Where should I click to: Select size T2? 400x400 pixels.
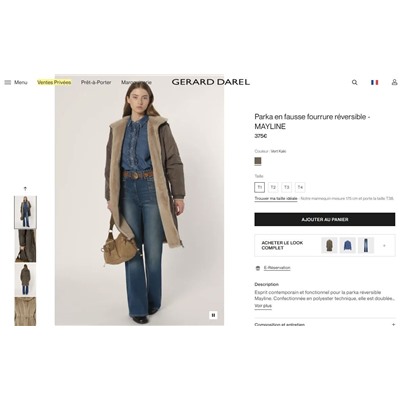pos(273,187)
